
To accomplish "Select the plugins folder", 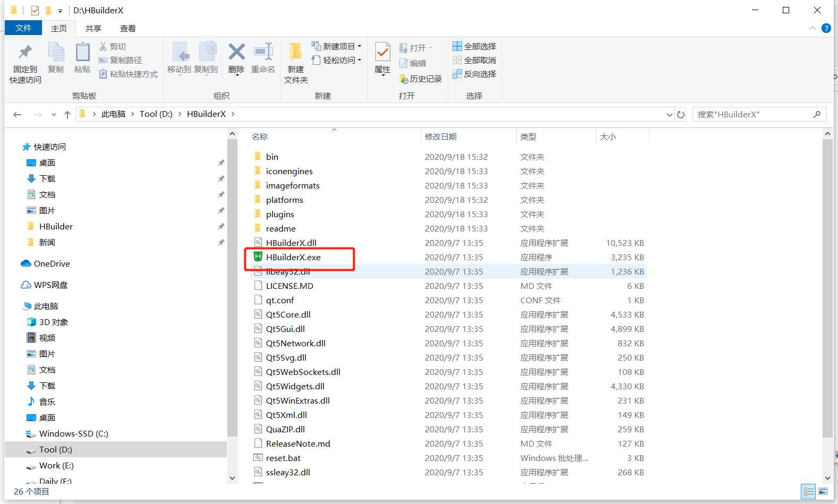I will [x=280, y=214].
